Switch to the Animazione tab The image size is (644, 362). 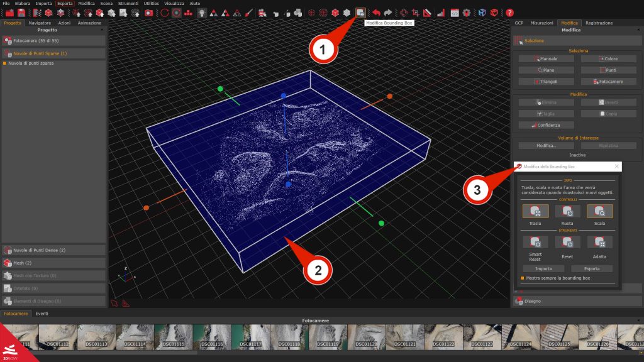pyautogui.click(x=89, y=23)
